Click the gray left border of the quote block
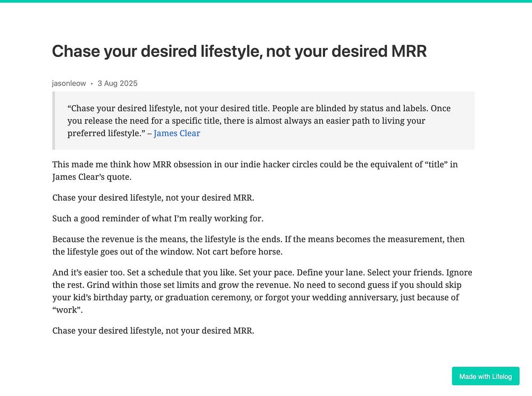Viewport: 532px width, 396px height. click(x=54, y=120)
